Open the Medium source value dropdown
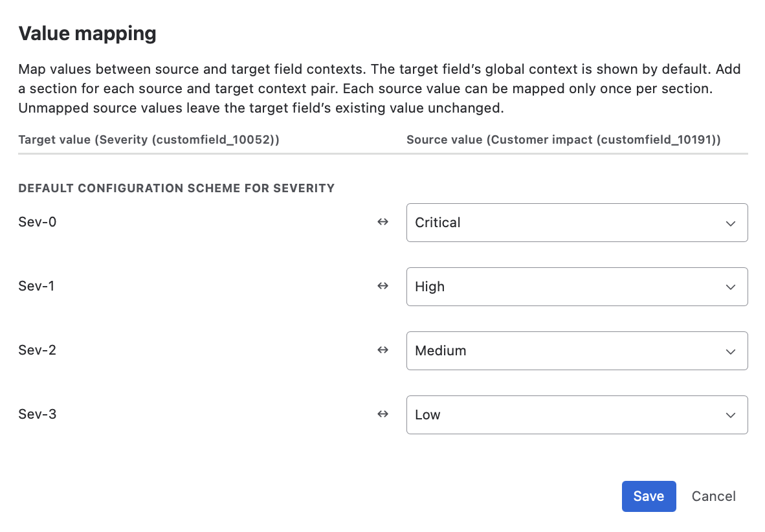 (x=577, y=350)
